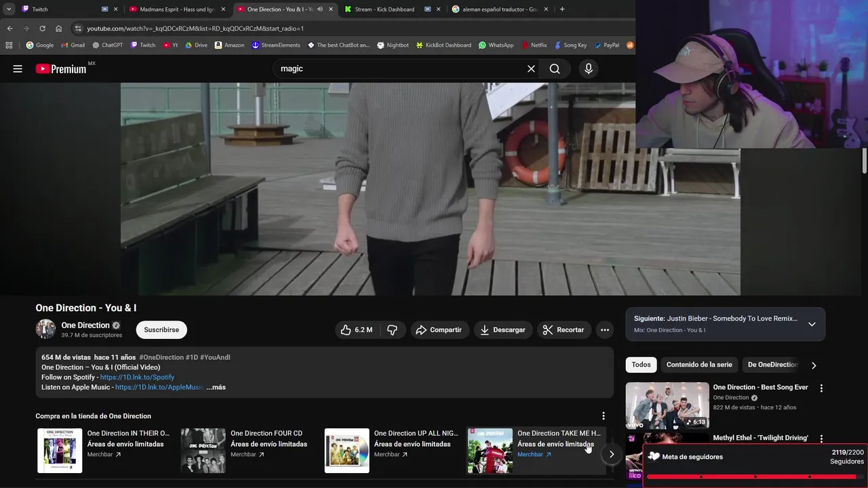Open the Netflix bookmark
This screenshot has height=488, width=868.
point(534,45)
